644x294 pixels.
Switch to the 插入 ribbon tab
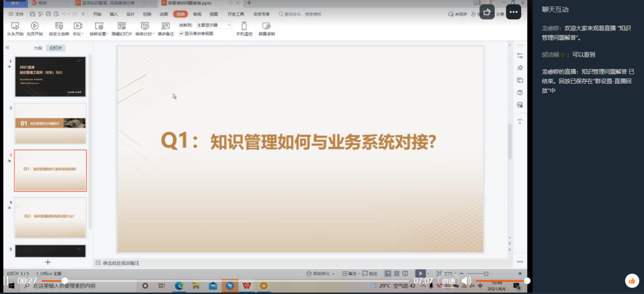tap(114, 14)
